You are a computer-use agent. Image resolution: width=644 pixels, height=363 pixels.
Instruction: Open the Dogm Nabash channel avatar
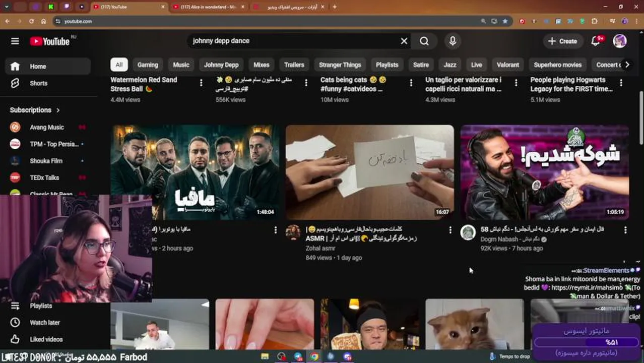468,232
